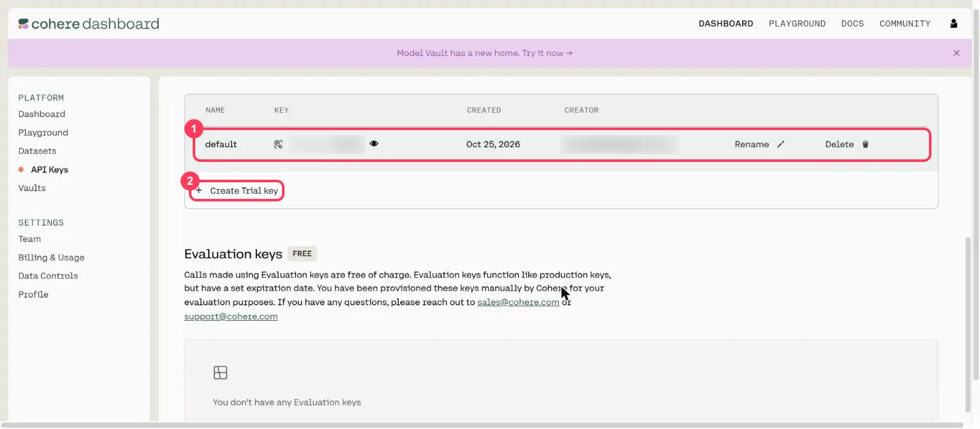Image resolution: width=980 pixels, height=429 pixels.
Task: Click the blurred creator value
Action: click(x=619, y=145)
